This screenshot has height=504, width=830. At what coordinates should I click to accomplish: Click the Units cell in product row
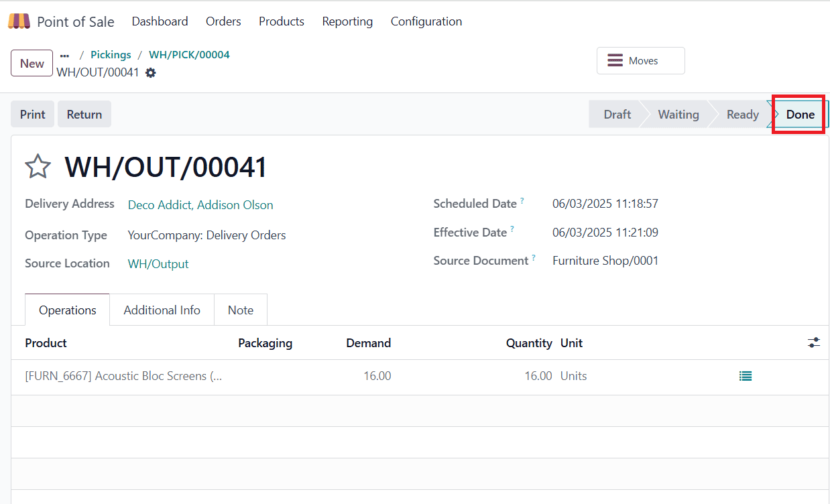click(573, 376)
